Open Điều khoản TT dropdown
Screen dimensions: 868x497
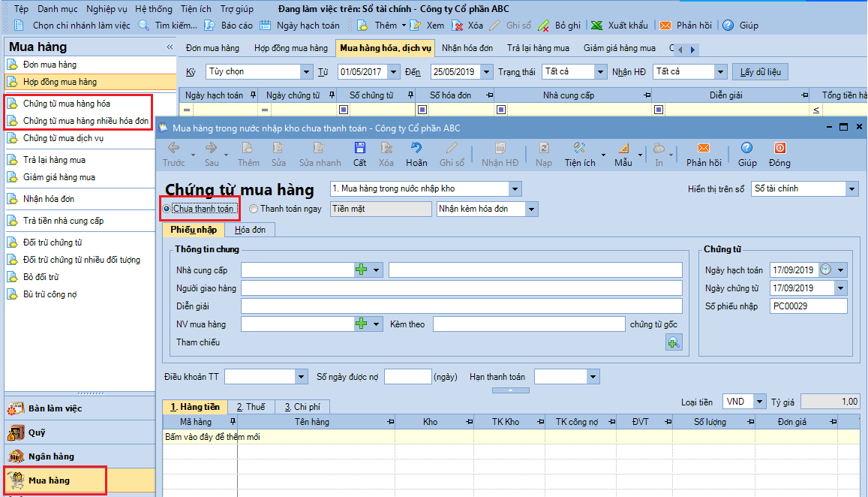(x=301, y=377)
